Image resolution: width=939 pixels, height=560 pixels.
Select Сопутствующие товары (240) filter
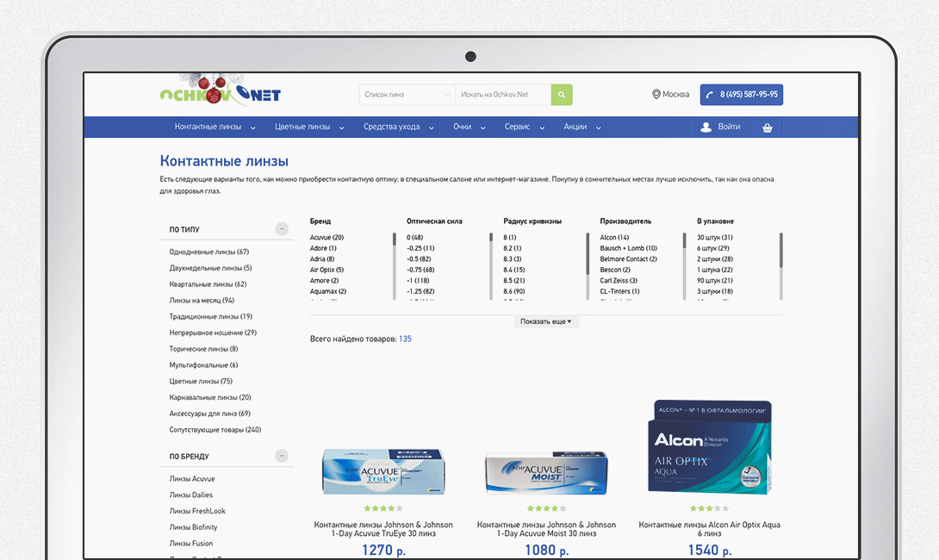click(x=215, y=430)
